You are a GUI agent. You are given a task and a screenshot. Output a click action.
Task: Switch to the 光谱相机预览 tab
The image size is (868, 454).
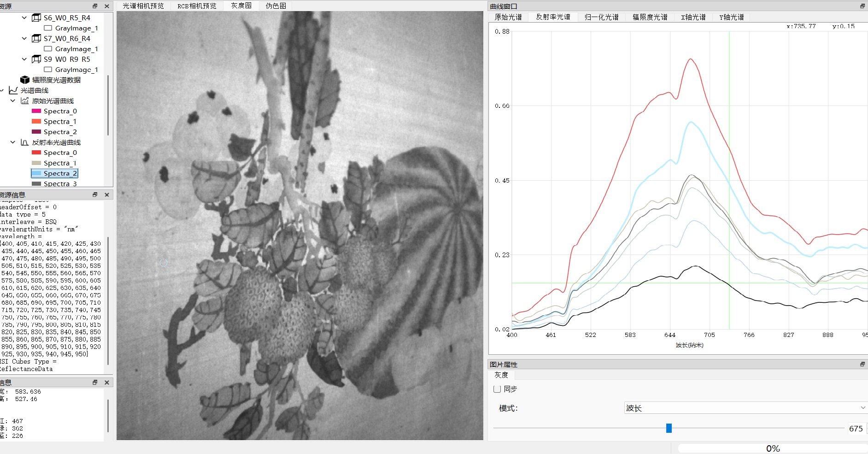pyautogui.click(x=143, y=6)
